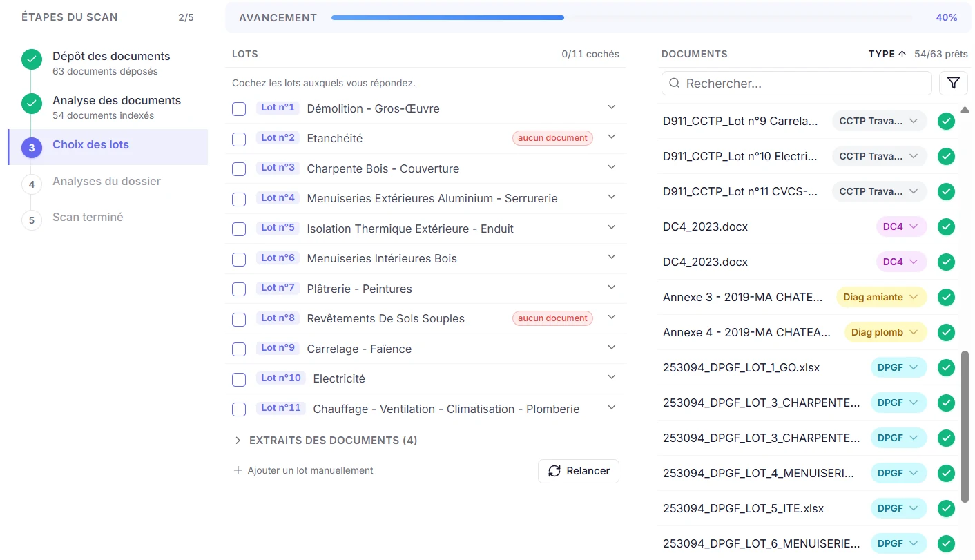
Task: Tick Lot n°9 Carrelage - Faïence checkbox
Action: 239,349
